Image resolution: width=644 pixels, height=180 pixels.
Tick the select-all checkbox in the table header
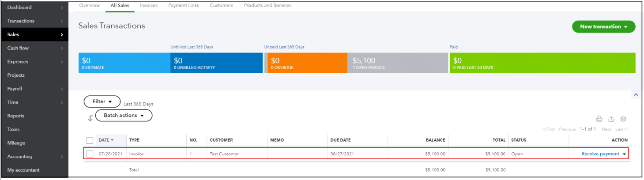90,140
